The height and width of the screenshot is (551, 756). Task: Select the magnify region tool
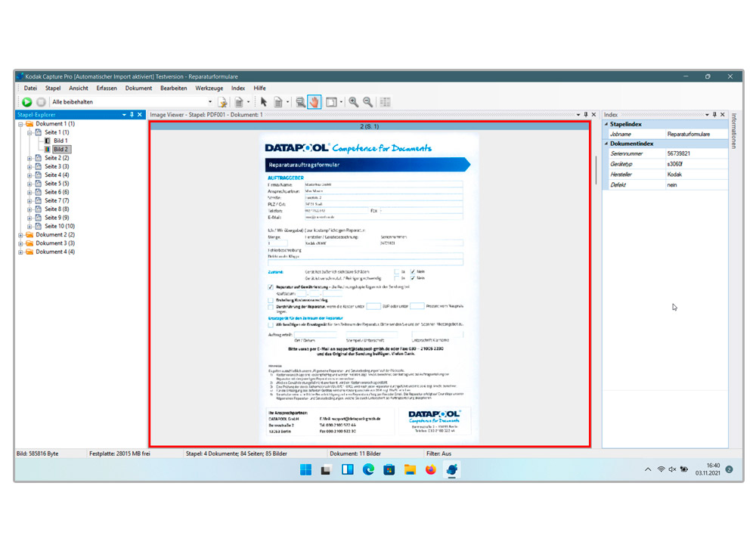click(x=300, y=102)
